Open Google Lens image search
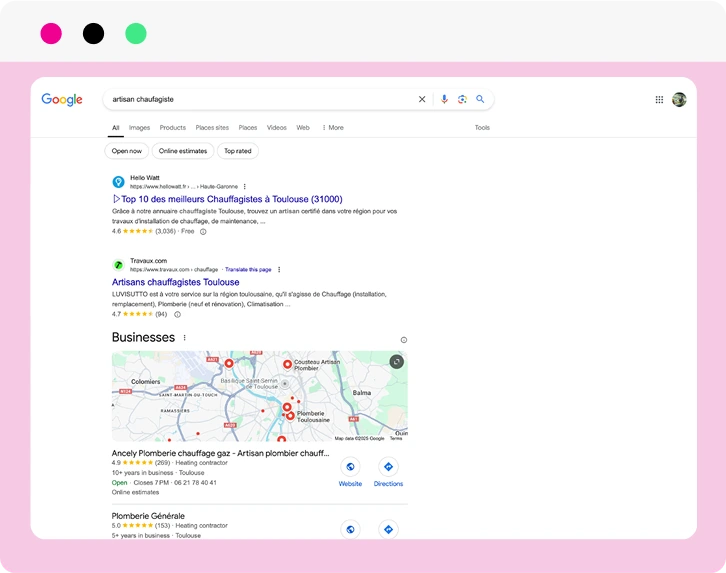 [x=462, y=99]
